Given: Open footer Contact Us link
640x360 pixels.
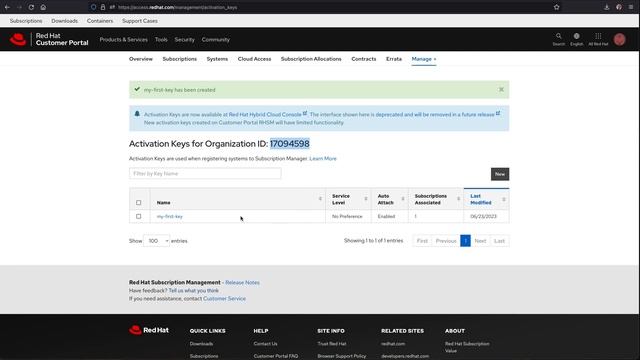Looking at the screenshot, I should pyautogui.click(x=265, y=344).
